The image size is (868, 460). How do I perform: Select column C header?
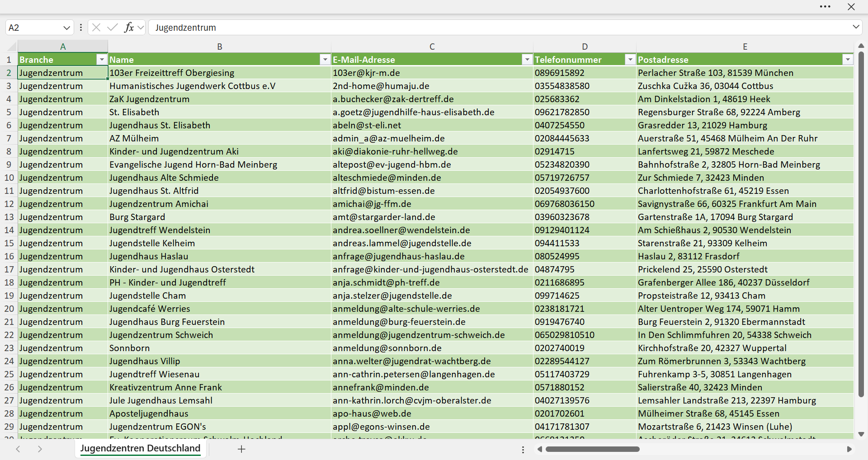[x=432, y=47]
